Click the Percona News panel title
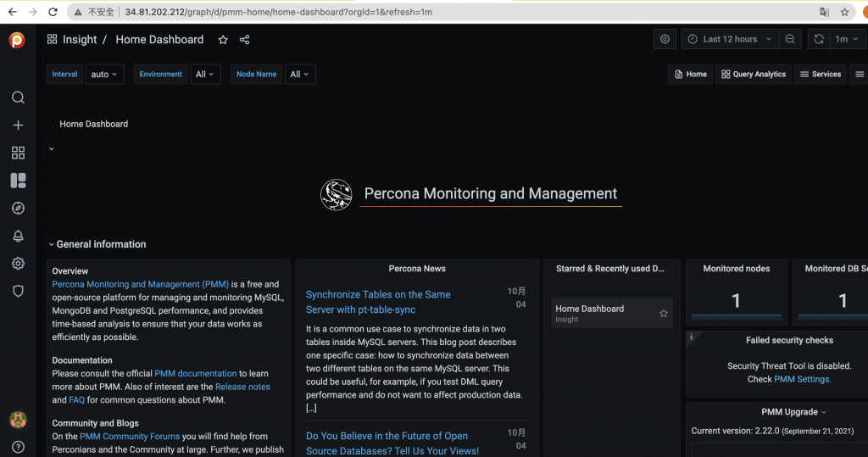868x457 pixels. (x=417, y=269)
